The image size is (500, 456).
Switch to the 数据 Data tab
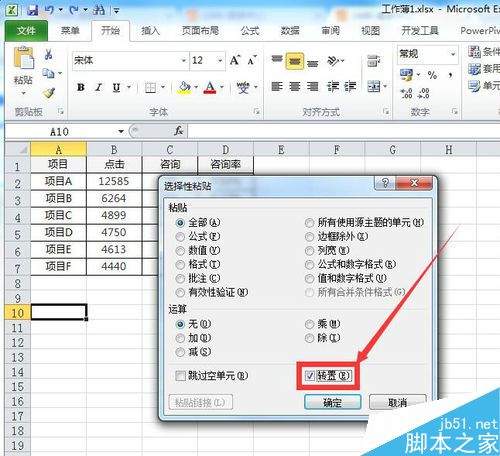(x=290, y=31)
